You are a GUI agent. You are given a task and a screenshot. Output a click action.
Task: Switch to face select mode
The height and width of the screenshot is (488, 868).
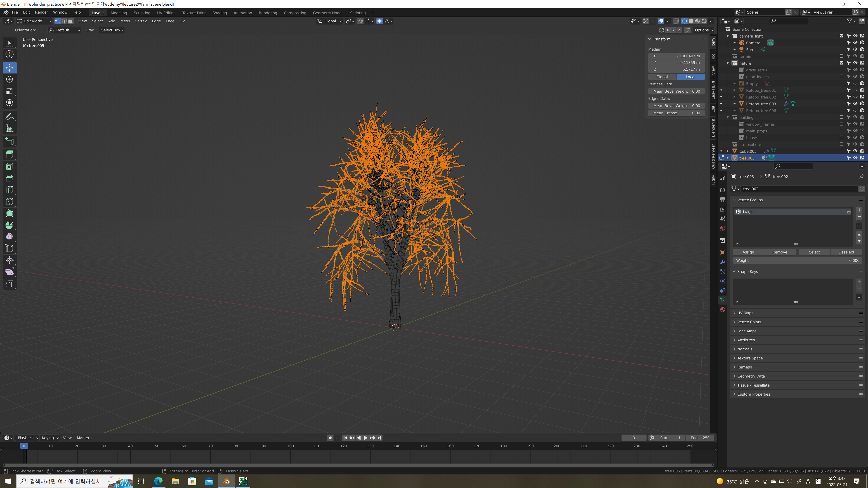[x=71, y=21]
